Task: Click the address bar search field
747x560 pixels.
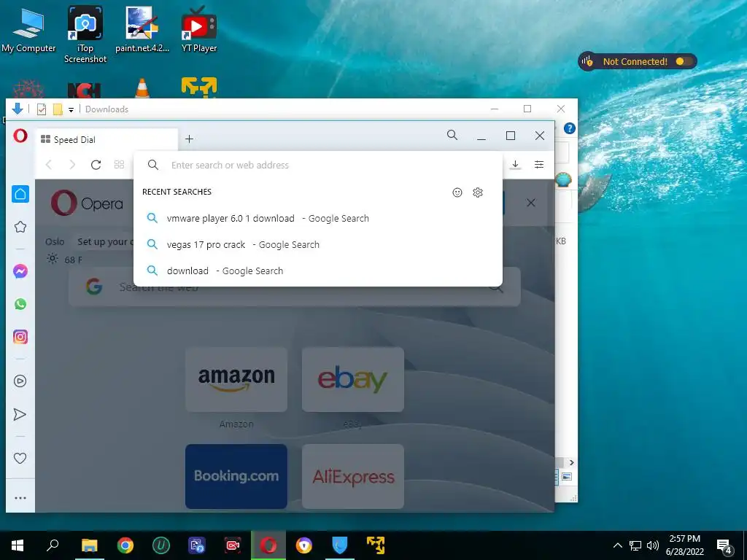Action: 318,166
